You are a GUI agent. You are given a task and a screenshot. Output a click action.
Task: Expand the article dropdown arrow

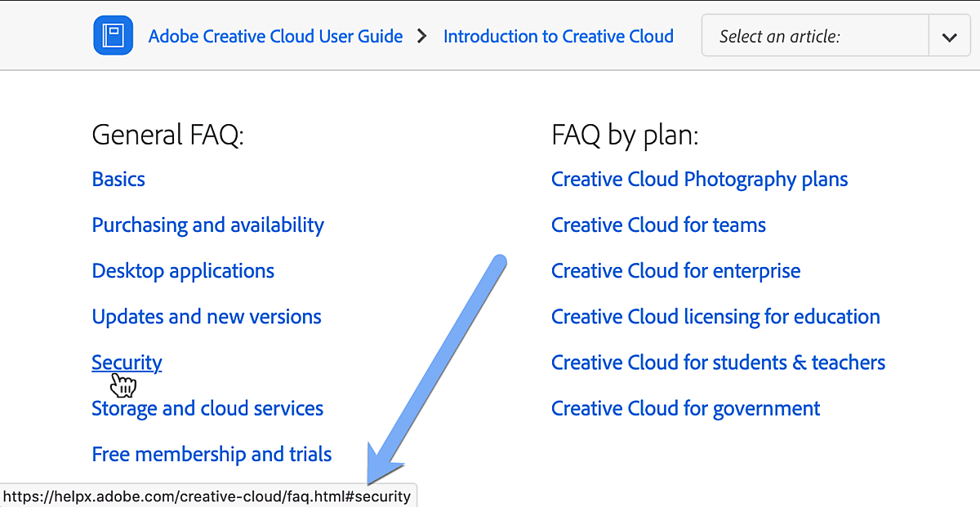(x=949, y=37)
